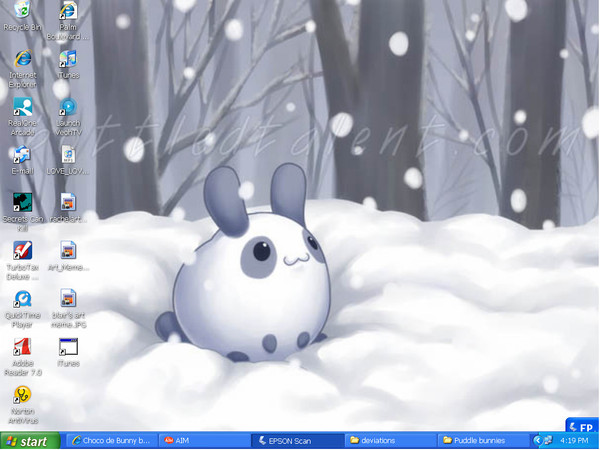Select the iTunes shortcut with window icon
Image resolution: width=600 pixels, height=450 pixels.
(68, 347)
